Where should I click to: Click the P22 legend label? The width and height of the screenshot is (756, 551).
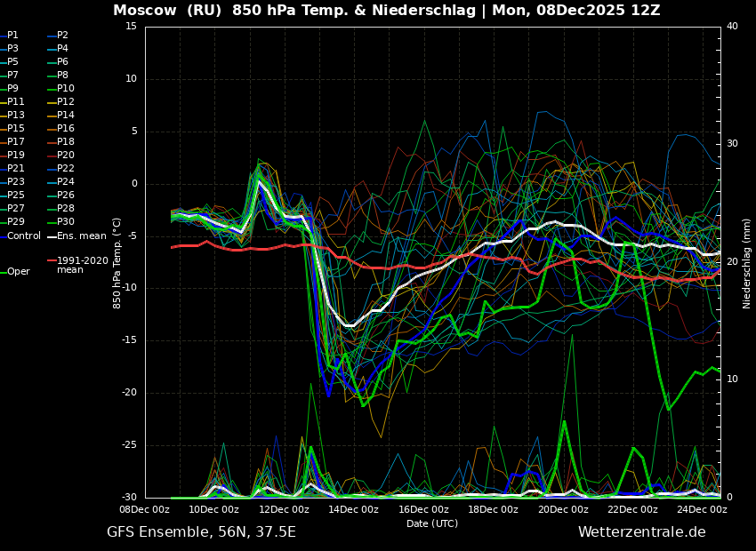[66, 169]
